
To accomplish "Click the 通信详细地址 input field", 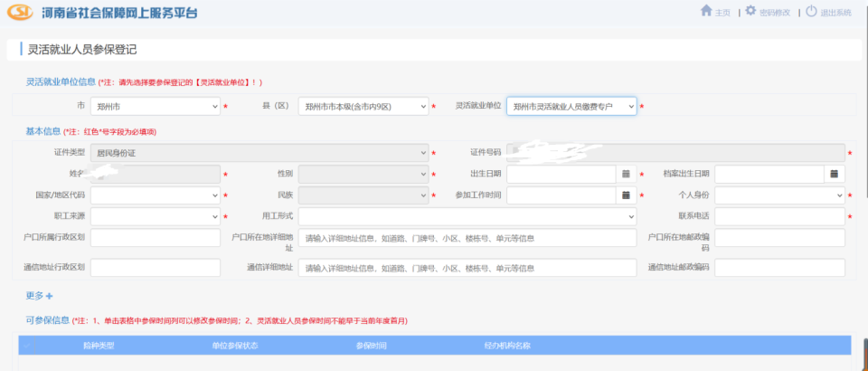I will click(x=467, y=268).
